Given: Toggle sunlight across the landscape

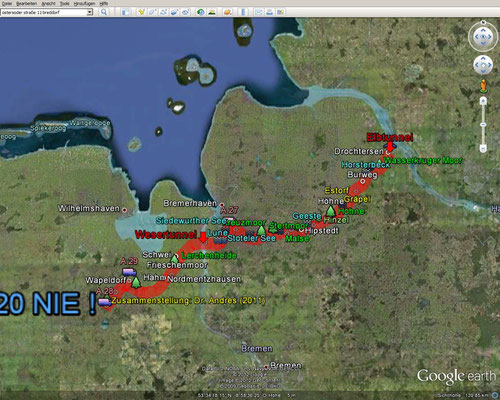Looking at the screenshot, I should point(211,12).
